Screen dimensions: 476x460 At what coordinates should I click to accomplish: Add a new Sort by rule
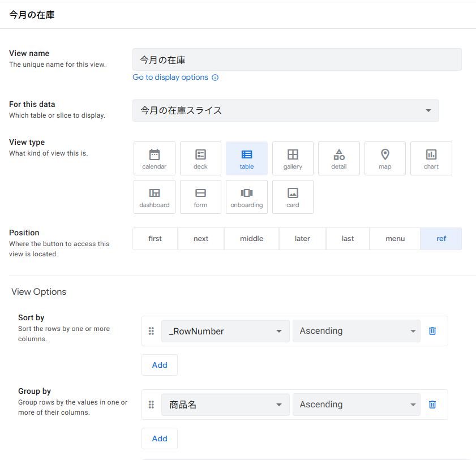160,365
